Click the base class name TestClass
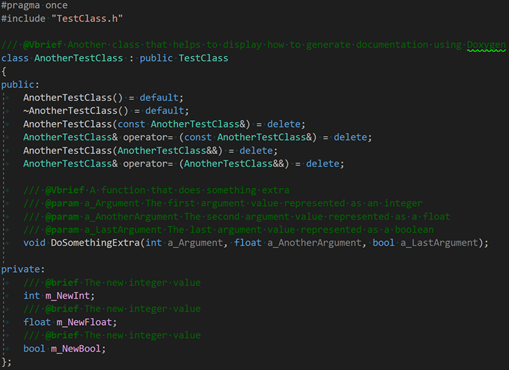This screenshot has height=370, width=509. [x=203, y=58]
